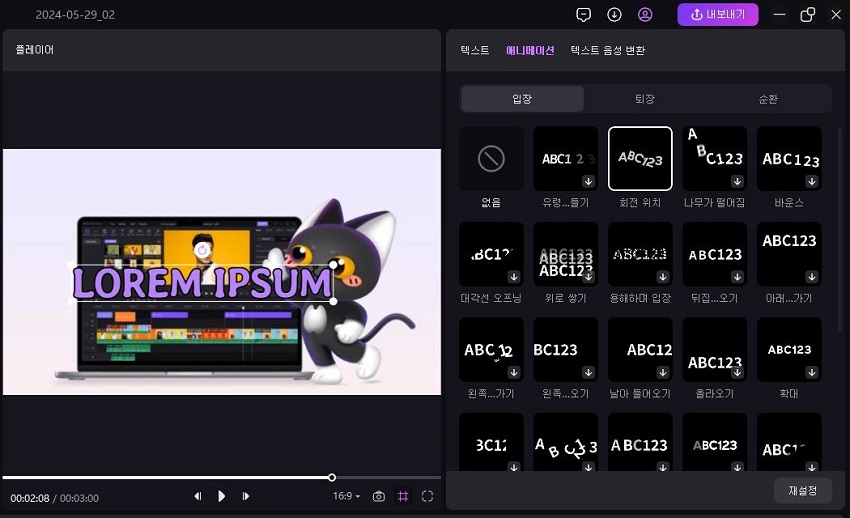Enter fullscreen preview mode
Image resolution: width=850 pixels, height=518 pixels.
tap(427, 496)
